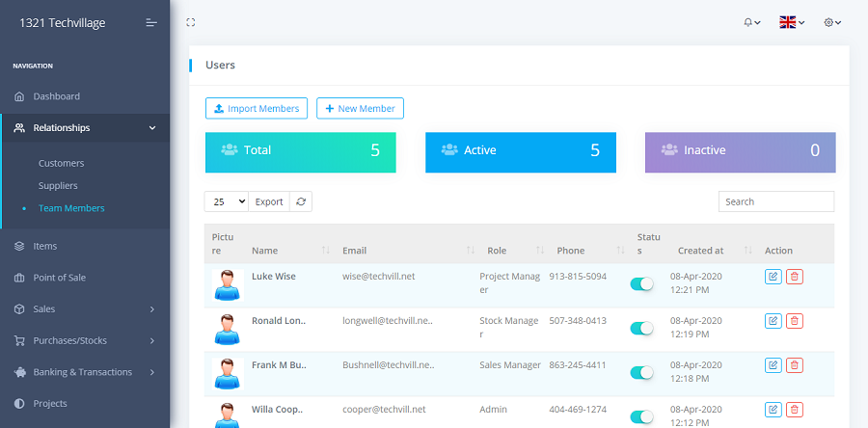Screen dimensions: 868x428
Task: Click the Import Members button
Action: tap(257, 108)
